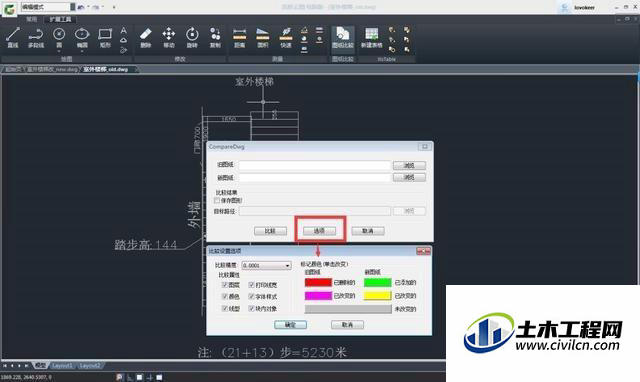This screenshot has width=640, height=382.
Task: Select the 直线 line drawing tool
Action: click(13, 38)
